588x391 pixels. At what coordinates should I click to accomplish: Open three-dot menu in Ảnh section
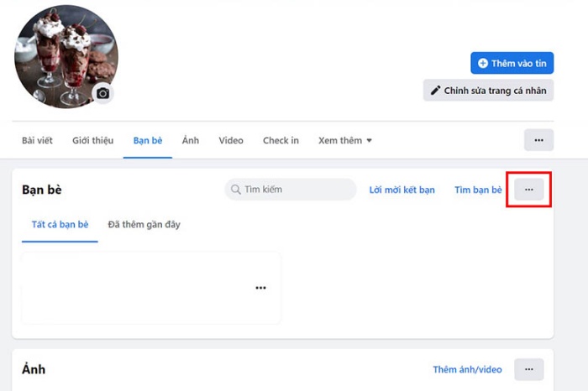click(x=529, y=369)
